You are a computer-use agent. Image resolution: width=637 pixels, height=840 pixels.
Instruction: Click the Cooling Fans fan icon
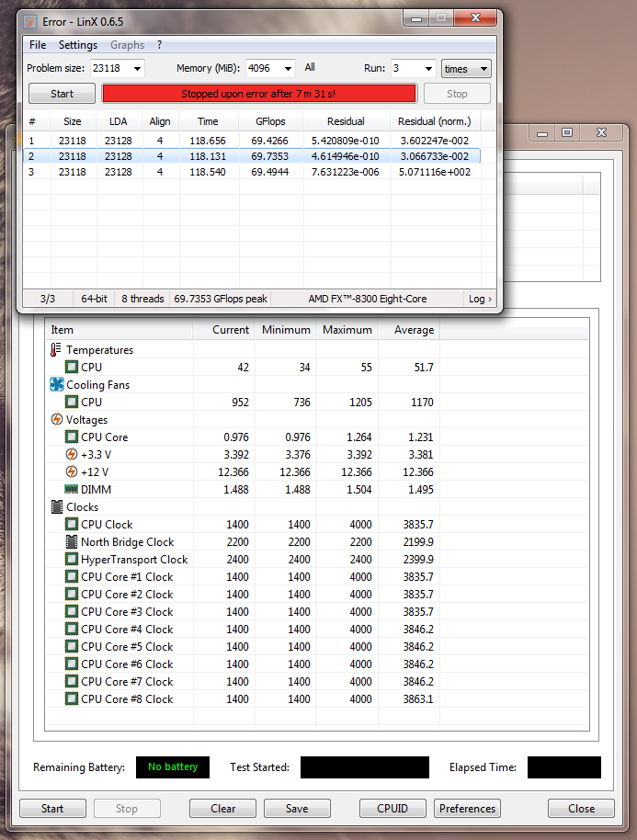[57, 385]
